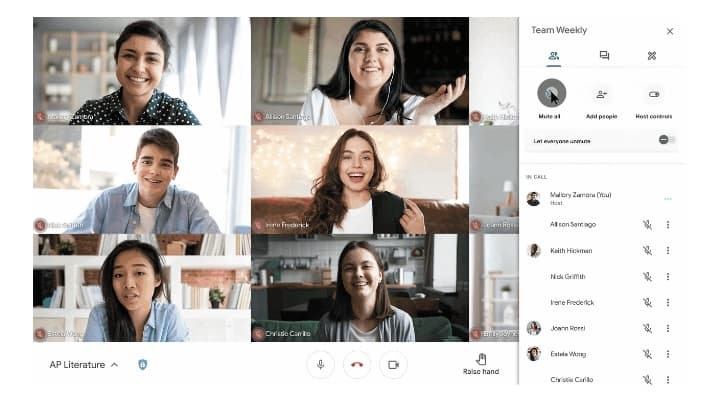Select Christie Carillo's video tile
Screen dimensions: 720x402
coord(360,288)
